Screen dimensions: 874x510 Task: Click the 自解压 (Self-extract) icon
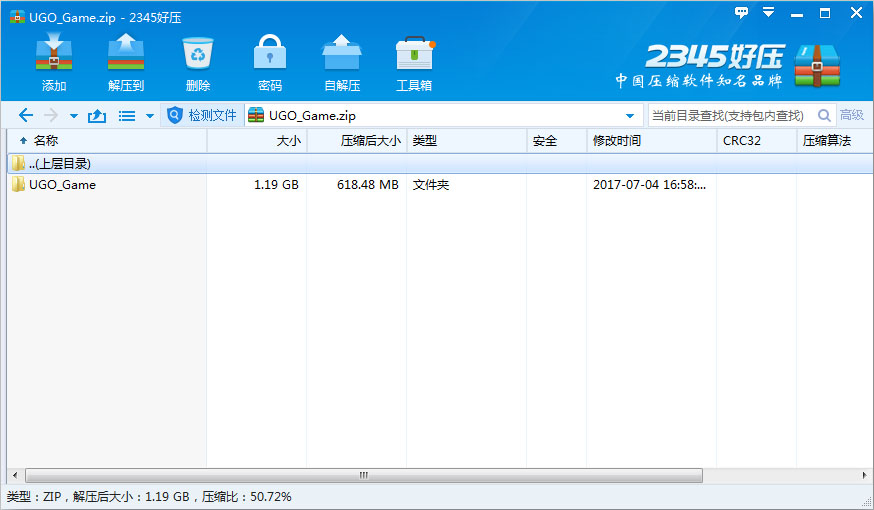pos(342,62)
